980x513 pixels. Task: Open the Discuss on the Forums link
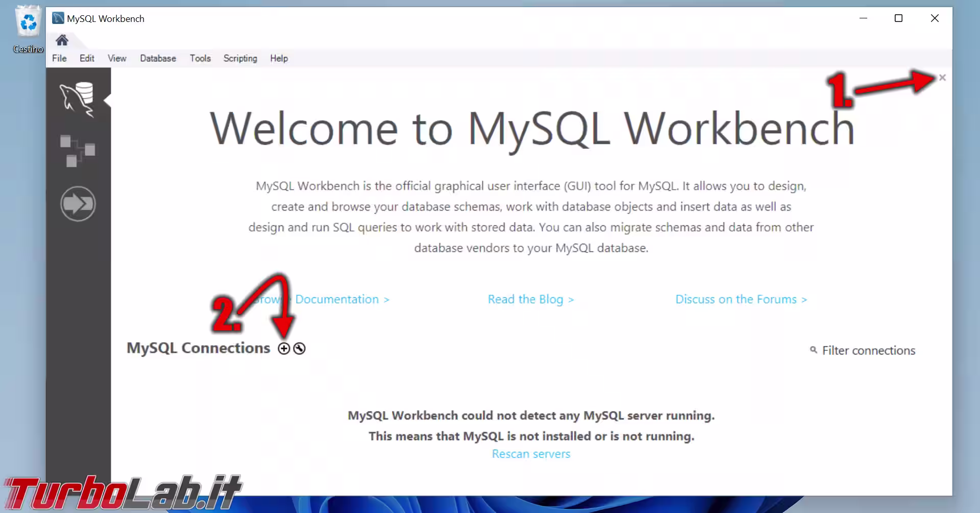[x=741, y=299]
